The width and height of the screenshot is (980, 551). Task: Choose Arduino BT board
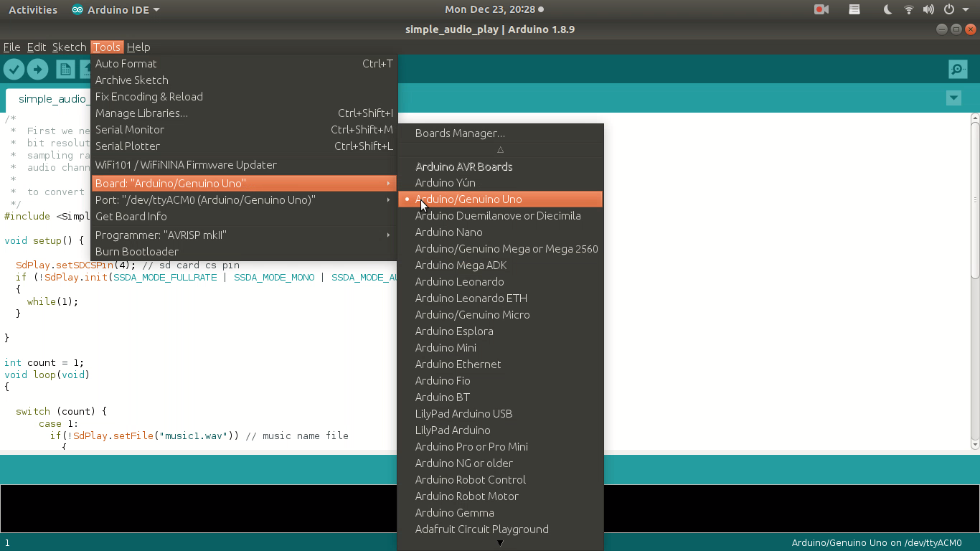click(500, 397)
